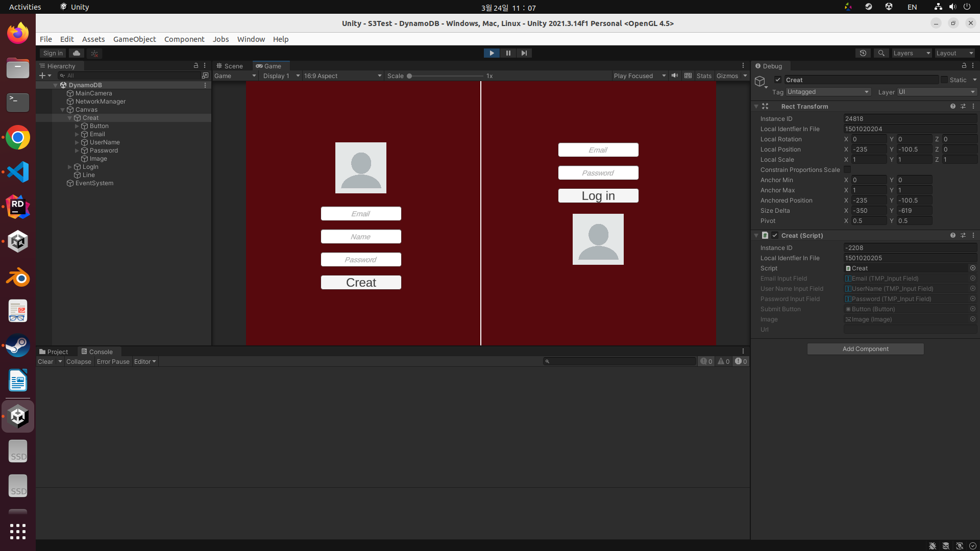Mute audio in Game view

coord(675,76)
